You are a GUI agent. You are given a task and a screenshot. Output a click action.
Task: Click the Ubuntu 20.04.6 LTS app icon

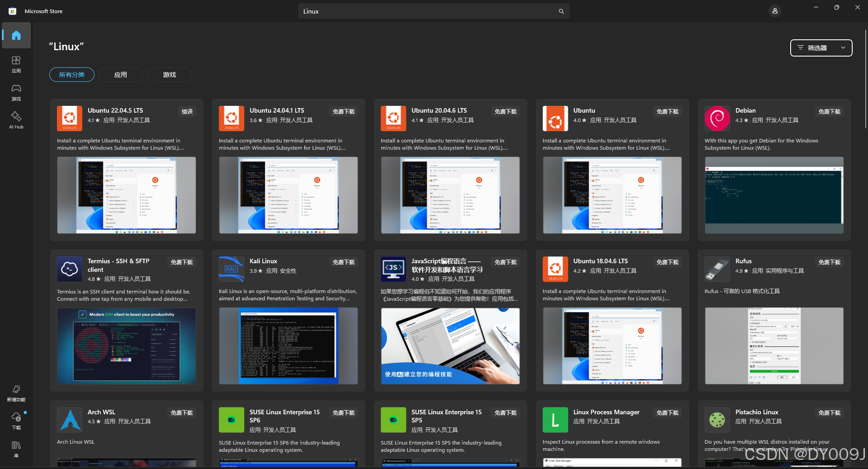click(x=393, y=118)
